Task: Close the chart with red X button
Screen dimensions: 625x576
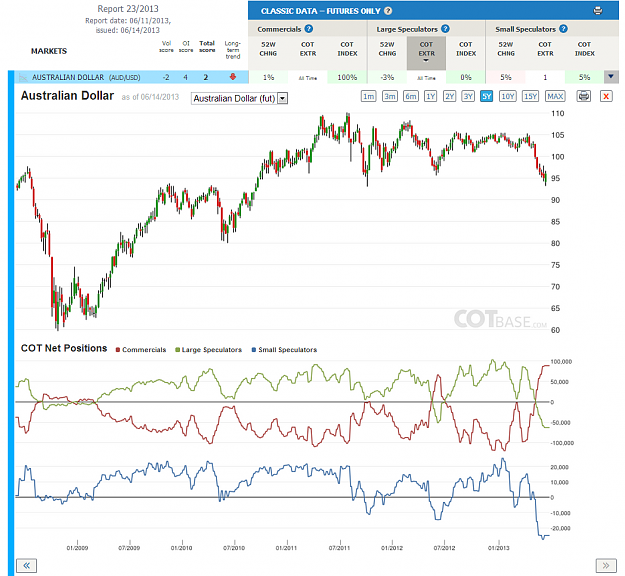Action: pyautogui.click(x=606, y=96)
